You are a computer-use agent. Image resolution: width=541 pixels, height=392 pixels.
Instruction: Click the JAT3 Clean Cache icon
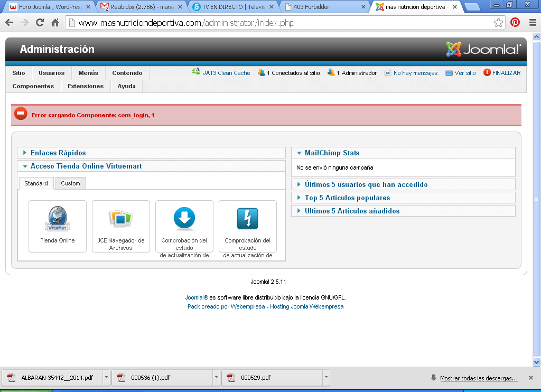coord(196,72)
